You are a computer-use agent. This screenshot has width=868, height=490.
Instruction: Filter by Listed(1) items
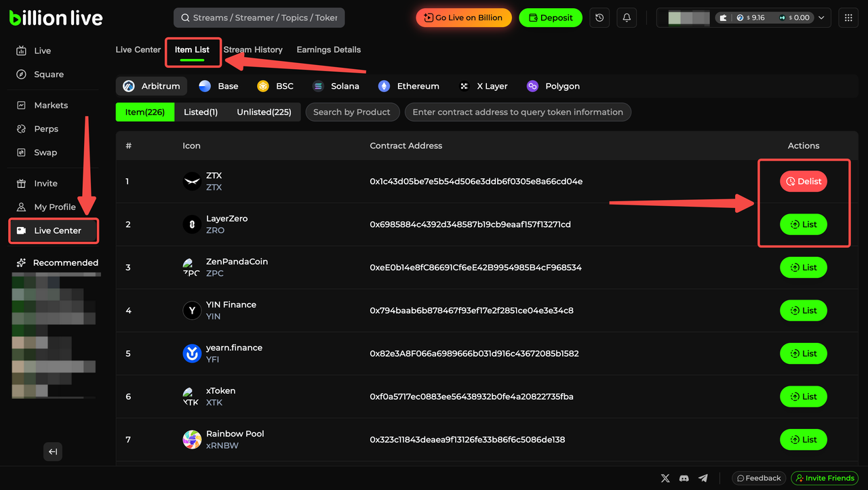coord(201,112)
